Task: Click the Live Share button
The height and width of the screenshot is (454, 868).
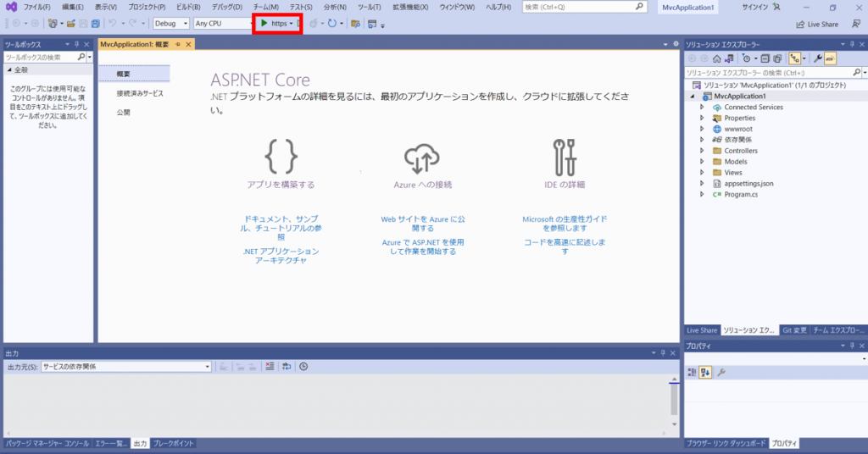Action: 817,25
